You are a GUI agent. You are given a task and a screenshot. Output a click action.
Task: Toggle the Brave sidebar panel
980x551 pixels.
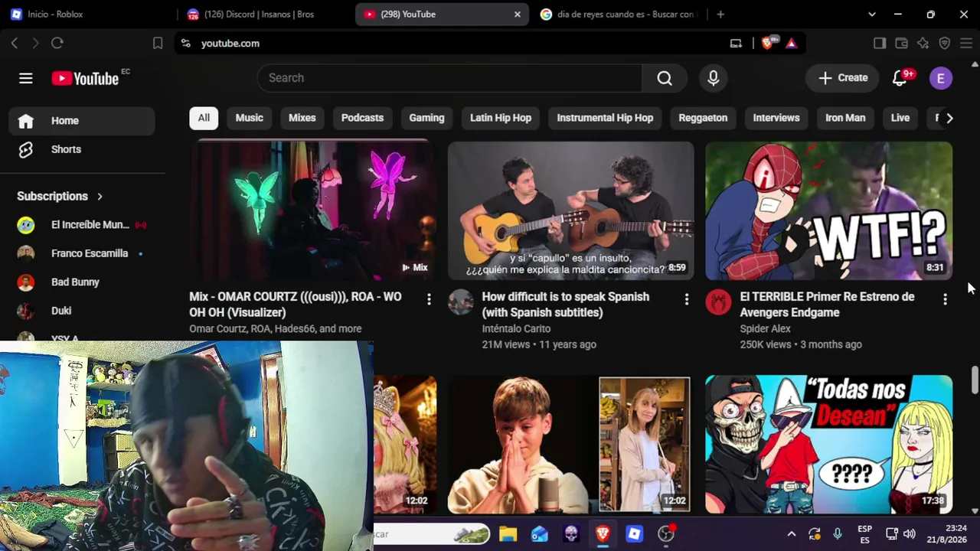(x=880, y=44)
